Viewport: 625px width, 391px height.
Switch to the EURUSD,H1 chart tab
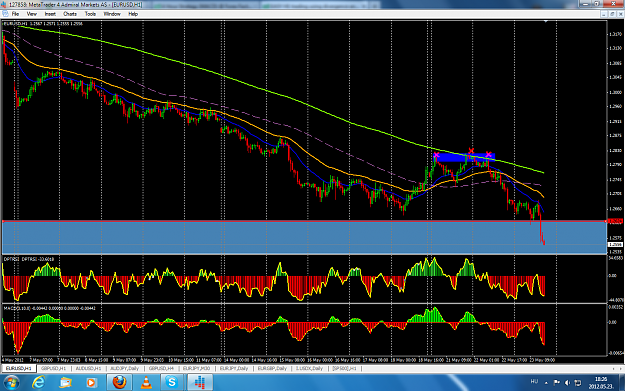pos(18,368)
